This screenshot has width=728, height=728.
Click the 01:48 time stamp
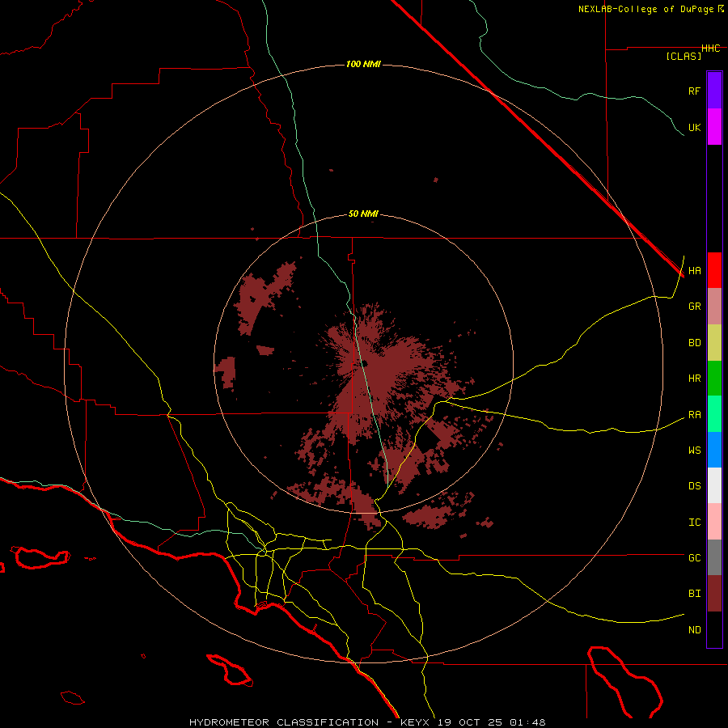pyautogui.click(x=527, y=722)
